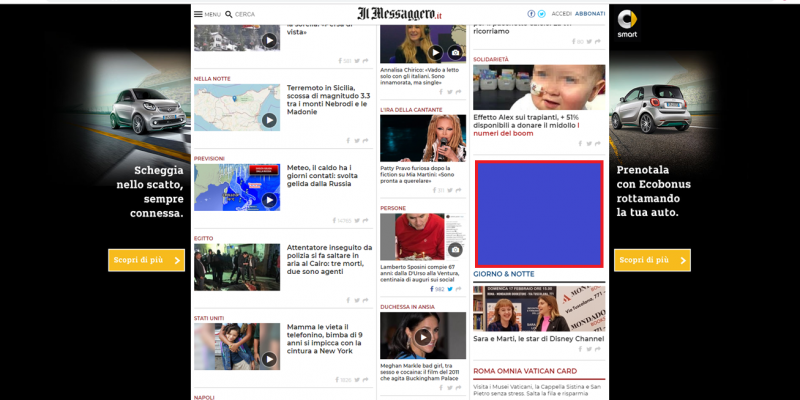Viewport: 800px width, 400px height.
Task: Open Il Messaggero Facebook page icon in header
Action: coord(531,14)
